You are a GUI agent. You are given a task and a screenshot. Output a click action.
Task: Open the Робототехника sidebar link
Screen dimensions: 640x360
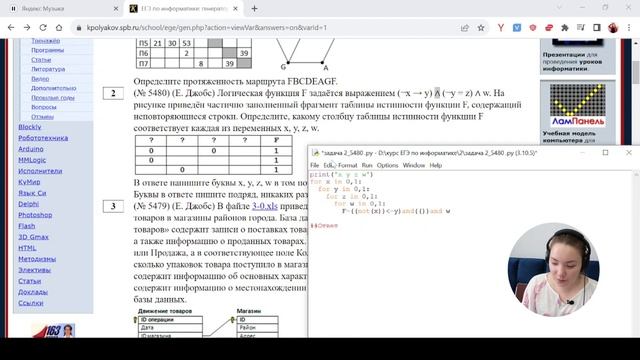click(x=43, y=138)
